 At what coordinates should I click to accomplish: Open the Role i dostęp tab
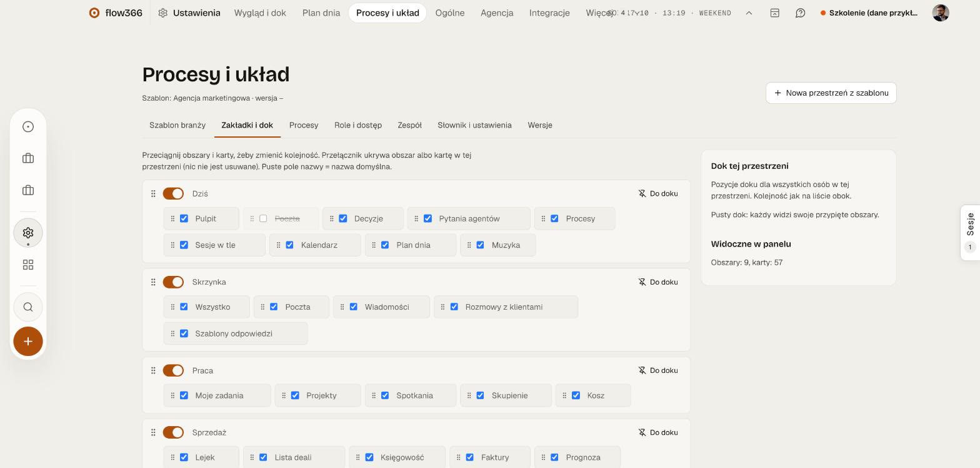coord(358,125)
